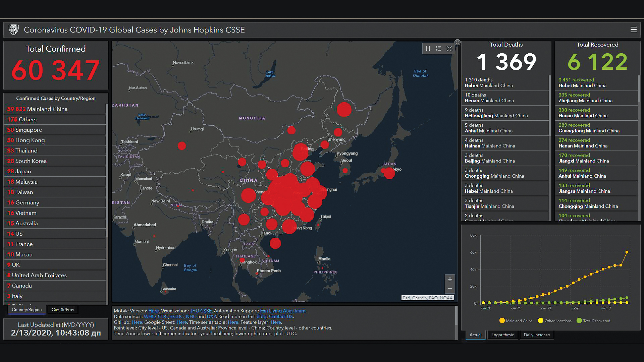Click the Johns Hopkins shield logo
This screenshot has height=362, width=644.
14,30
